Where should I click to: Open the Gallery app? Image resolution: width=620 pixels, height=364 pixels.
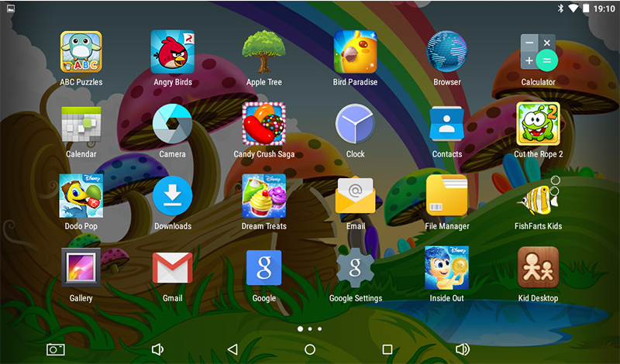pos(81,267)
